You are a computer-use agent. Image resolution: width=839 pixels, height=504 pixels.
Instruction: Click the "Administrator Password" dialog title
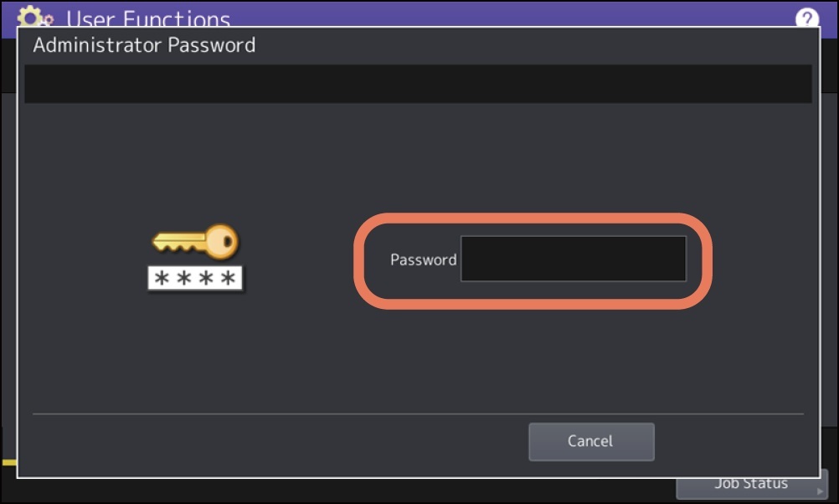click(x=144, y=45)
